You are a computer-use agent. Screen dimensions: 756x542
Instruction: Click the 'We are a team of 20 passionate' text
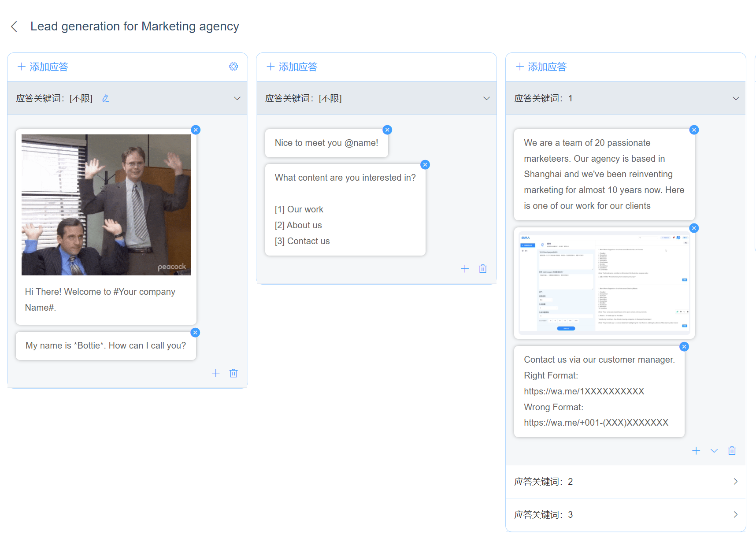[587, 143]
